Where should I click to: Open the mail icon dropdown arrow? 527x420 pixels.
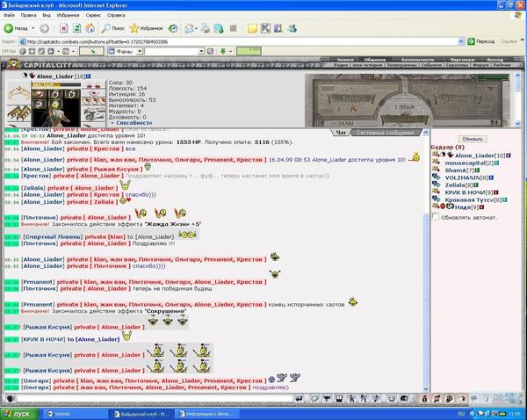196,29
